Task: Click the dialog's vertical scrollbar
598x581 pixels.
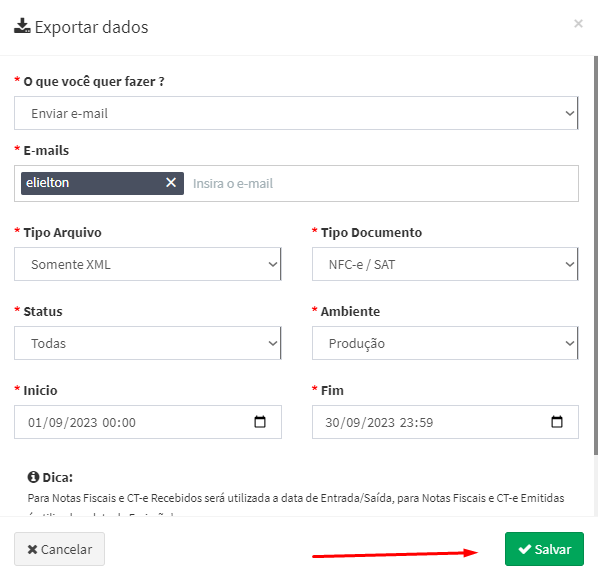Action: (x=596, y=256)
